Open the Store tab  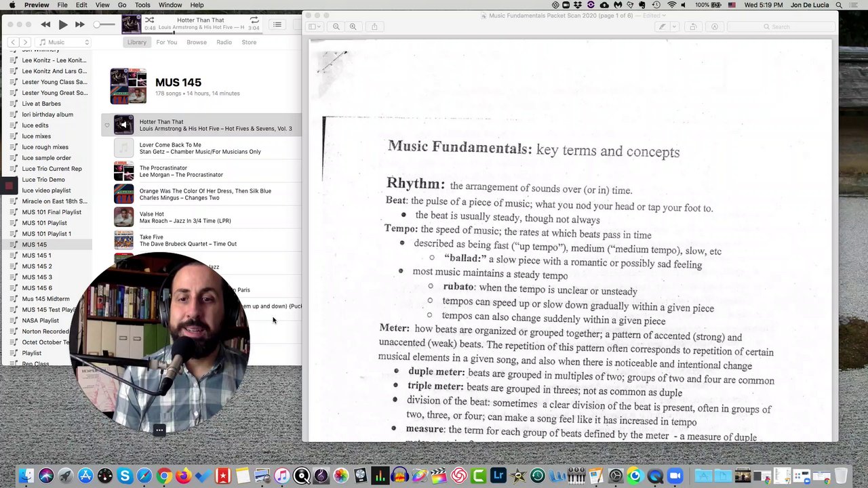249,42
